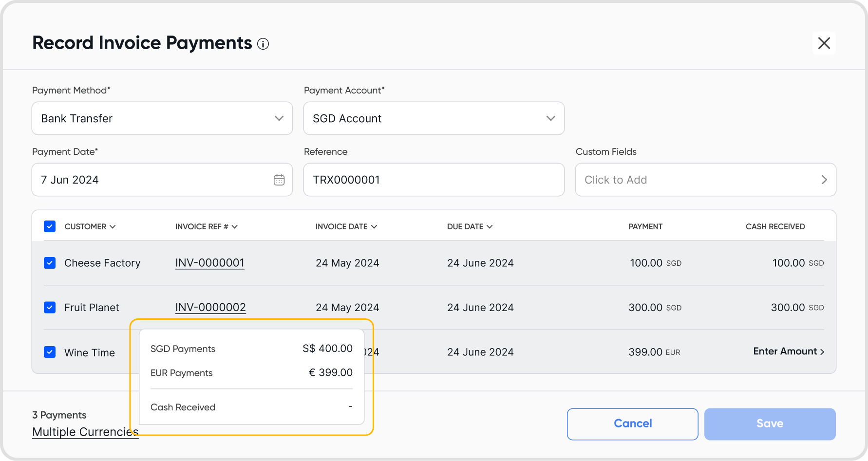This screenshot has width=868, height=461.
Task: Sort by Invoice Date column
Action: tap(346, 227)
